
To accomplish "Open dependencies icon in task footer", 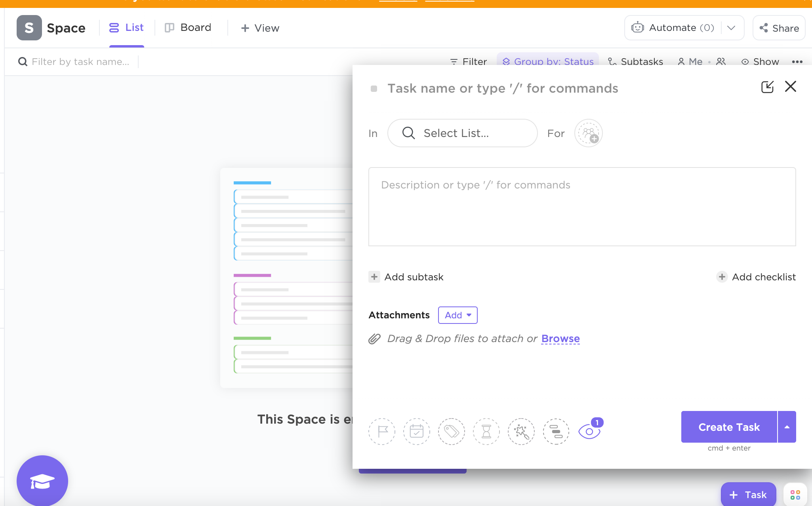I will point(556,432).
